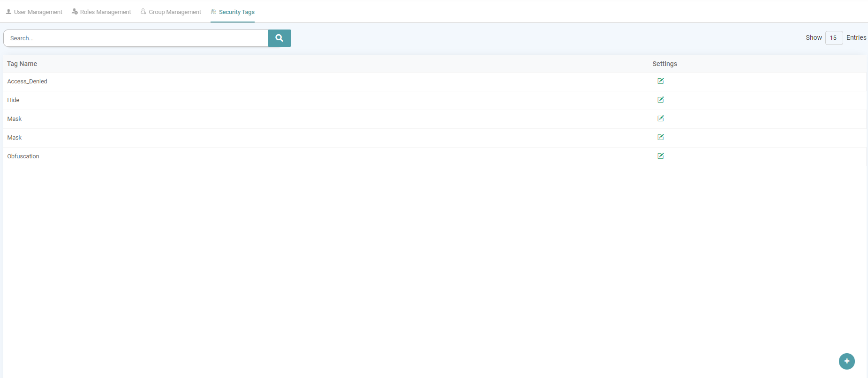Focus the Search text field

click(136, 38)
